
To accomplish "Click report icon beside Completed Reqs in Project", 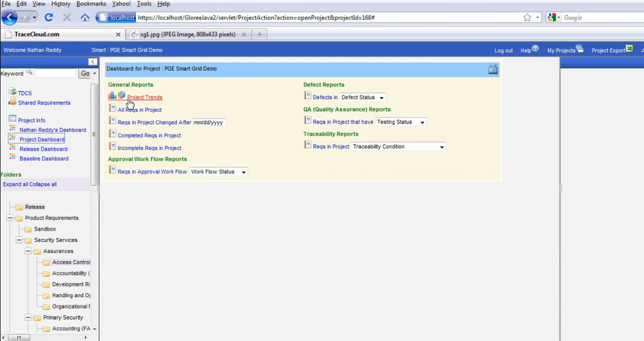I will 113,133.
